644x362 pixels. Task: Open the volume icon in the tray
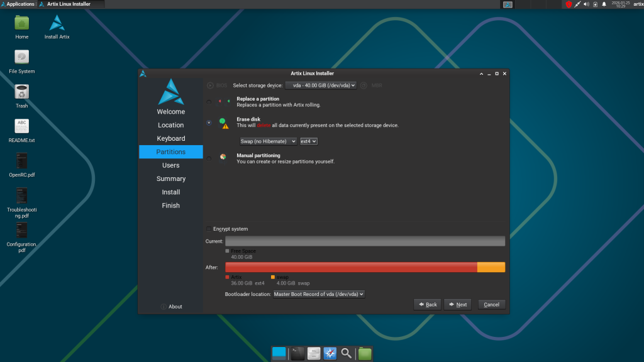588,4
